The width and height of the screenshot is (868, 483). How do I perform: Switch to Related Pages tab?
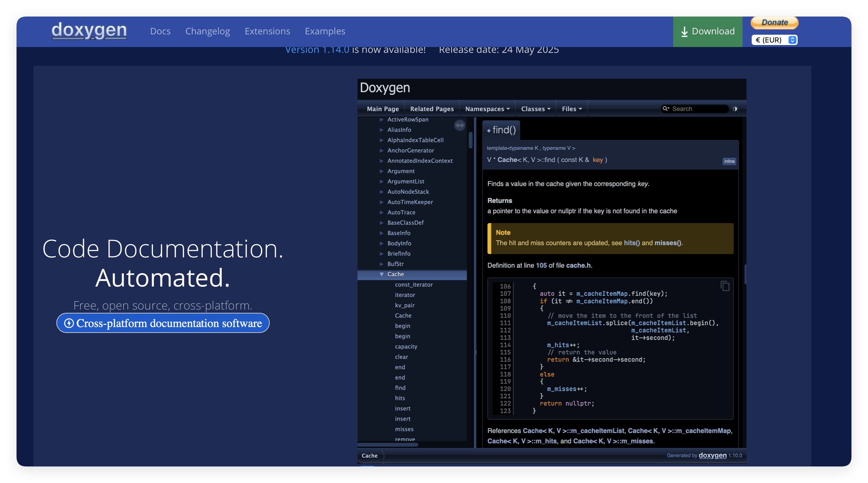432,109
